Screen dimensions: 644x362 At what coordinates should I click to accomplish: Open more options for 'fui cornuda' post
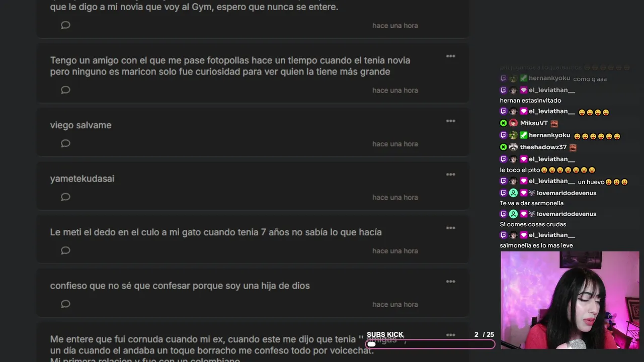451,335
